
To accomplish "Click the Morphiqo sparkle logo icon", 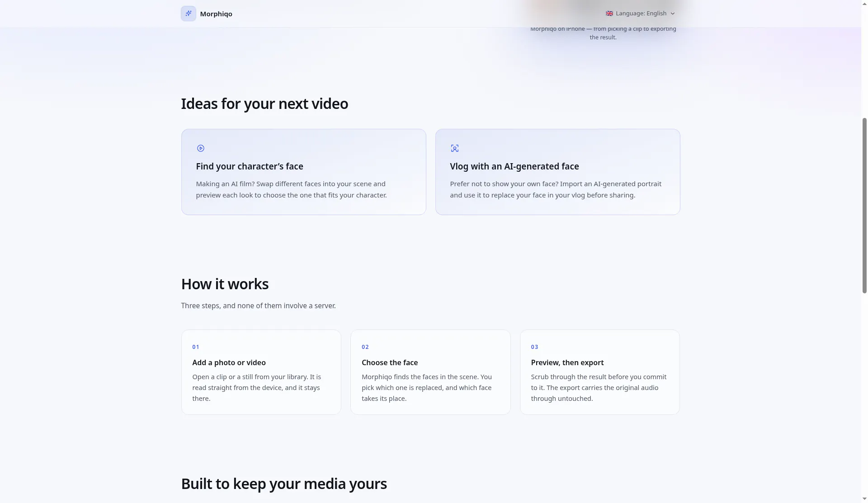I will (x=189, y=14).
